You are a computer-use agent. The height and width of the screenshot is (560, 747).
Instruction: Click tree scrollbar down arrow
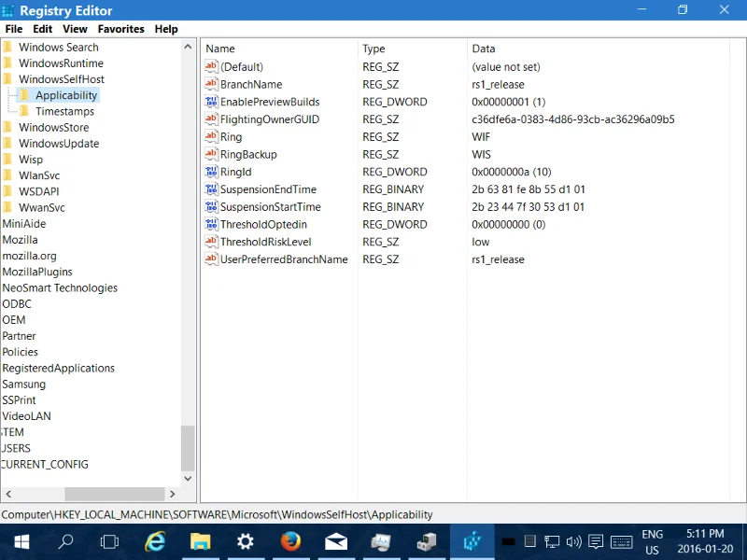(188, 478)
